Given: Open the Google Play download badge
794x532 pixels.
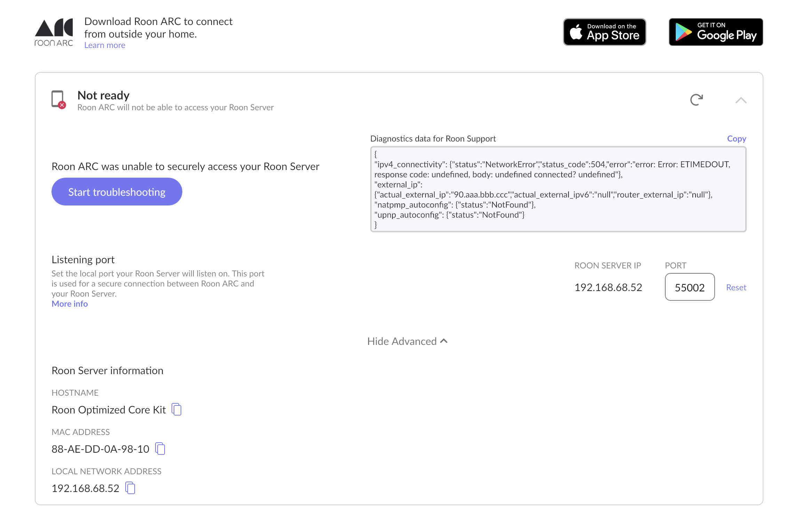Looking at the screenshot, I should click(x=715, y=32).
